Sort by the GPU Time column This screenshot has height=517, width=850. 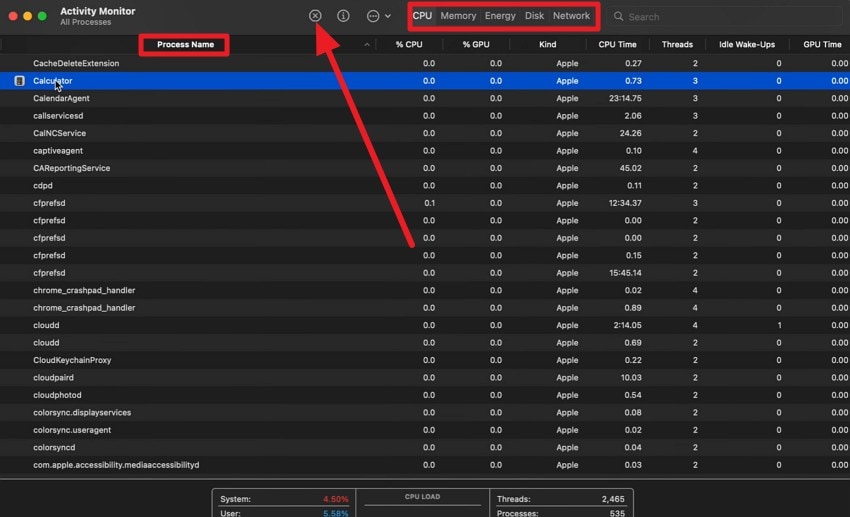tap(822, 44)
